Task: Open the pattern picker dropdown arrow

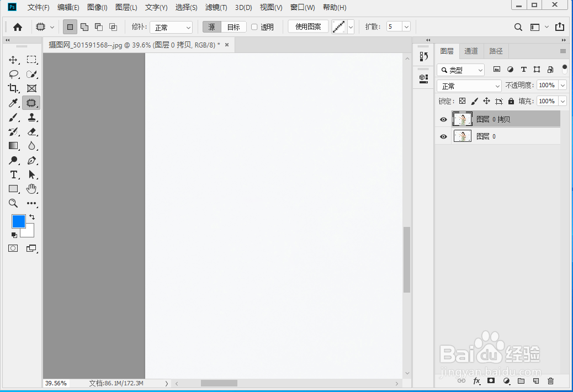Action: tap(351, 27)
